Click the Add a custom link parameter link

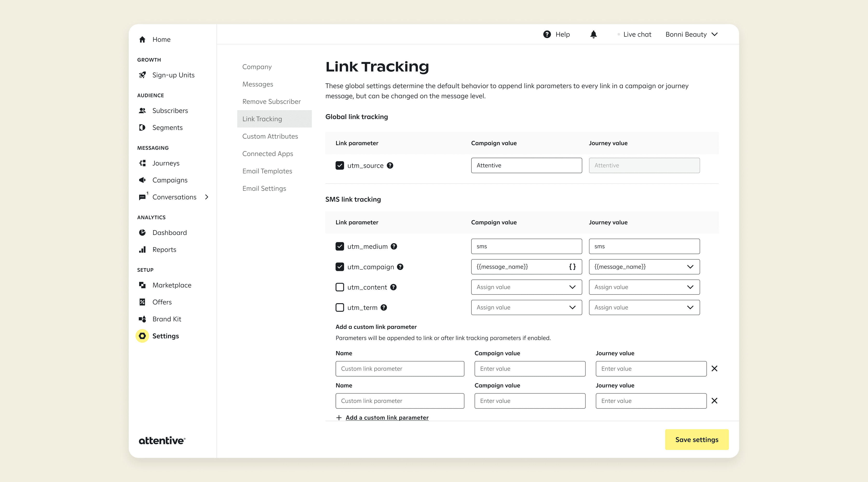387,417
